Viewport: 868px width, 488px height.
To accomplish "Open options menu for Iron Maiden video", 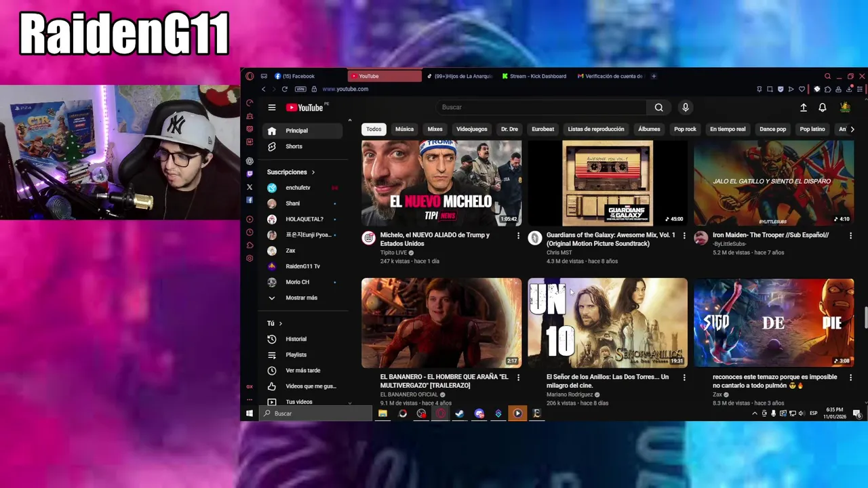I will pyautogui.click(x=850, y=235).
